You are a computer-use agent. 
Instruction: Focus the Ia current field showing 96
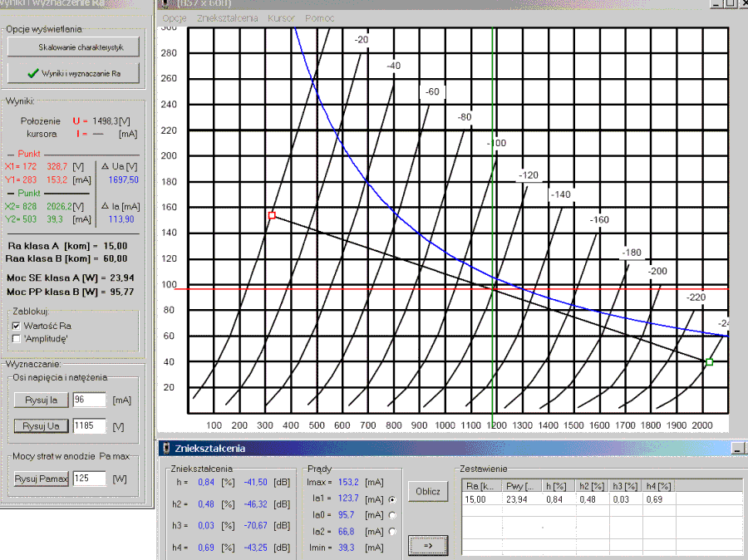point(89,400)
